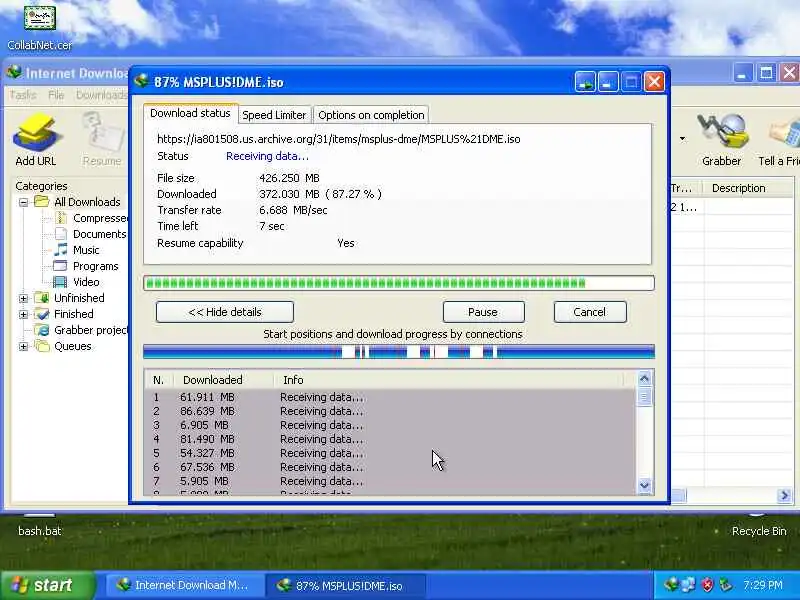800x600 pixels.
Task: Click the All Downloads folder icon
Action: click(x=42, y=202)
